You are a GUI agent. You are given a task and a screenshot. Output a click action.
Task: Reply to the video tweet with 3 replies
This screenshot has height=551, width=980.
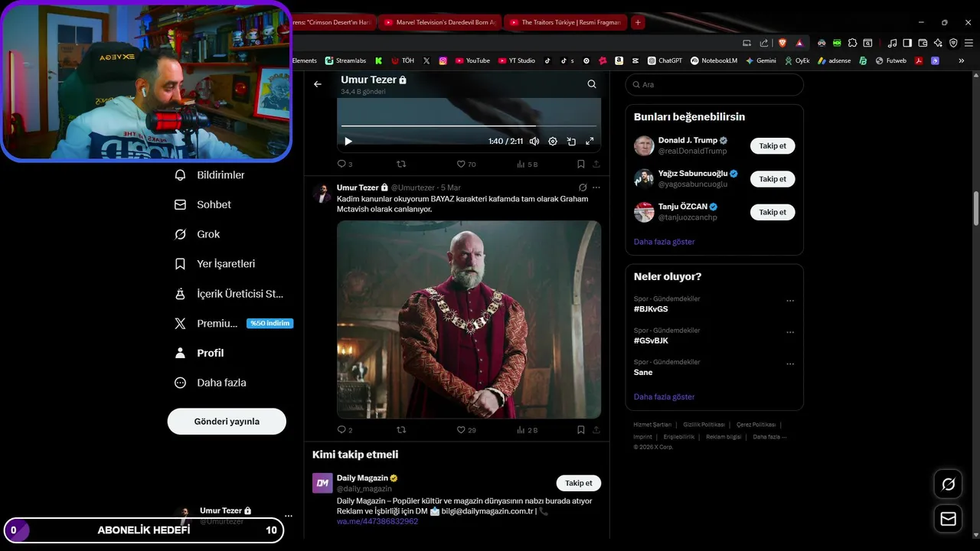pos(345,164)
